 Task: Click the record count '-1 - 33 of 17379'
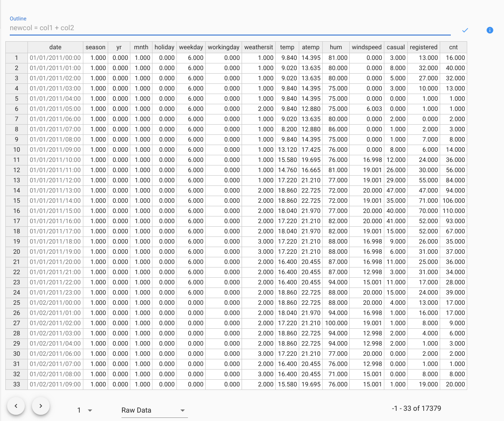[416, 409]
